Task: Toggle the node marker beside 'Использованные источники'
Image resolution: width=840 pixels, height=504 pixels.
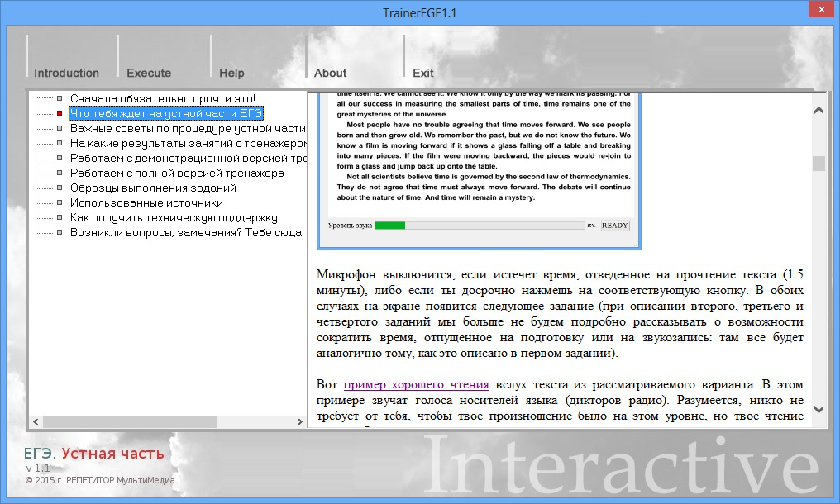Action: [60, 202]
